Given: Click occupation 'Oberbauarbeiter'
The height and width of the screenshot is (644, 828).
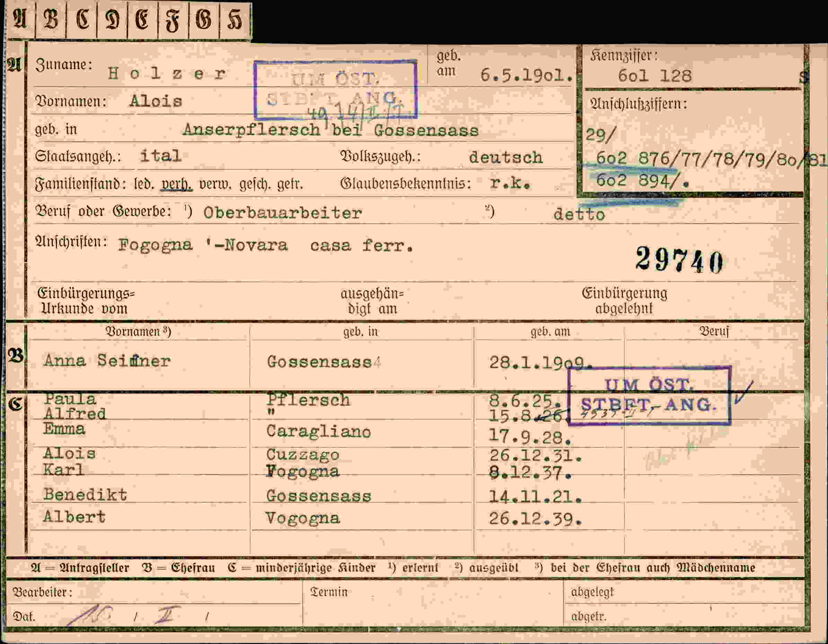Looking at the screenshot, I should 283,213.
